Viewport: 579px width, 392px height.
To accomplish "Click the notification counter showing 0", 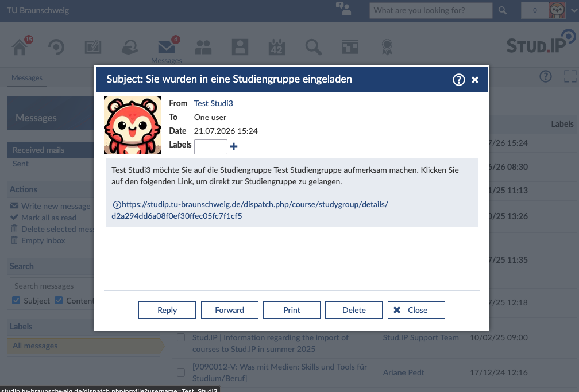I will [x=535, y=10].
